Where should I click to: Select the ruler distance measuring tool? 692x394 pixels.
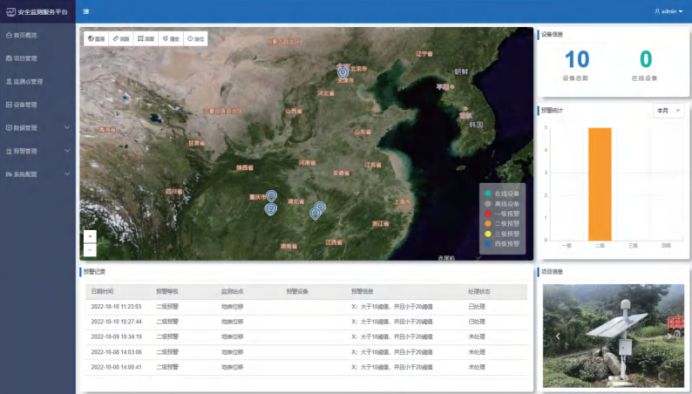click(121, 39)
